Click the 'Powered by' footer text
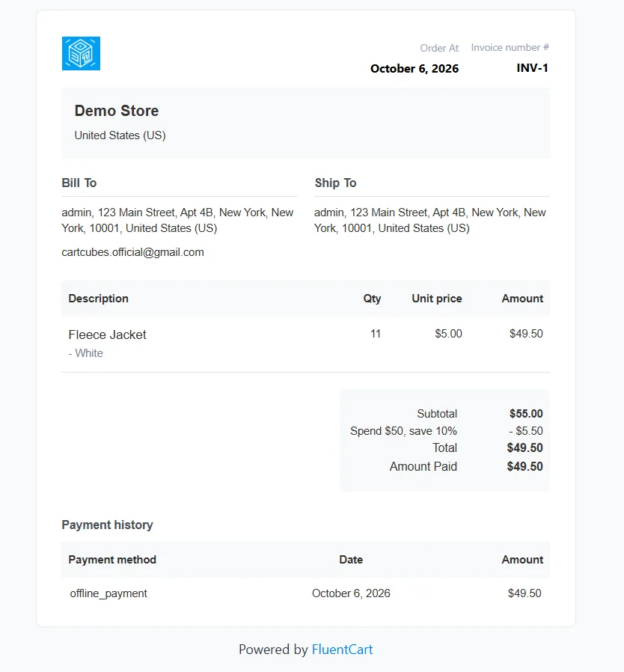Image resolution: width=624 pixels, height=672 pixels. pos(273,650)
